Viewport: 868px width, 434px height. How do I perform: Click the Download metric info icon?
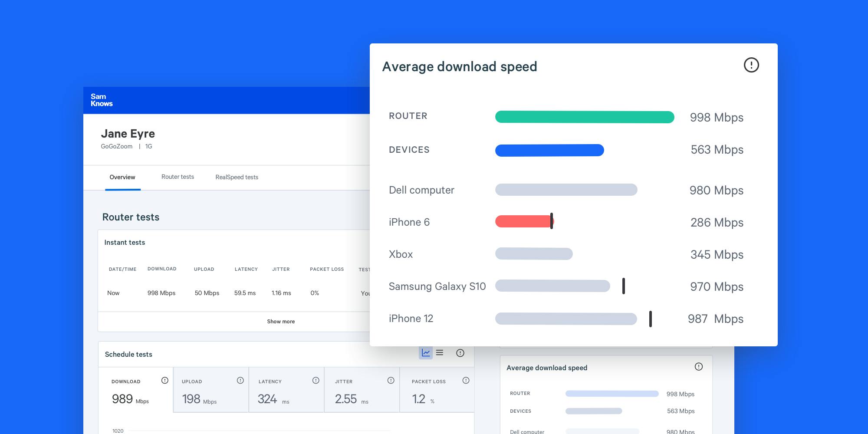165,381
